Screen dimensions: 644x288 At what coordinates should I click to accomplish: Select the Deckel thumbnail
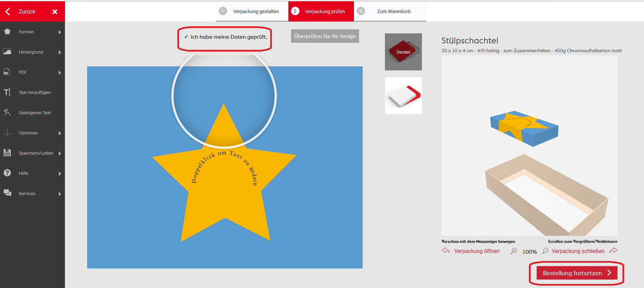pyautogui.click(x=403, y=52)
